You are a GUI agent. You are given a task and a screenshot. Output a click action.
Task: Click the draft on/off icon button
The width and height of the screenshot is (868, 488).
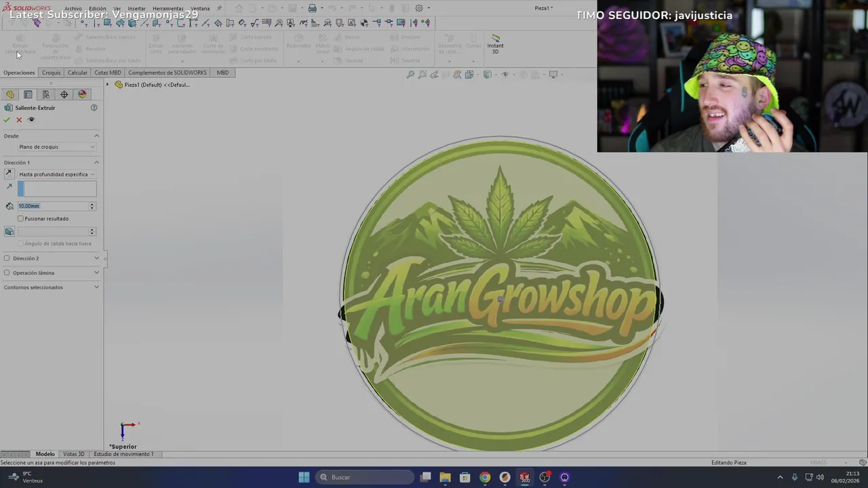tap(9, 232)
